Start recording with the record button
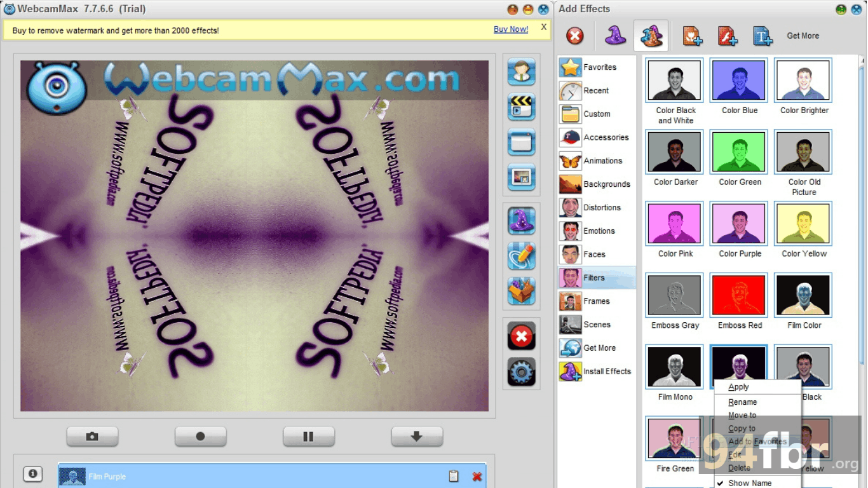 [200, 437]
